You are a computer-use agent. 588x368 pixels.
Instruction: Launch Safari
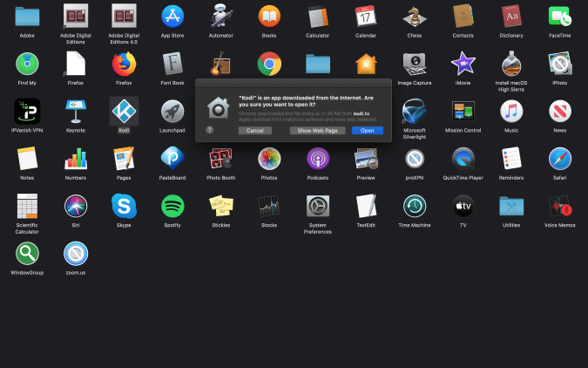559,159
